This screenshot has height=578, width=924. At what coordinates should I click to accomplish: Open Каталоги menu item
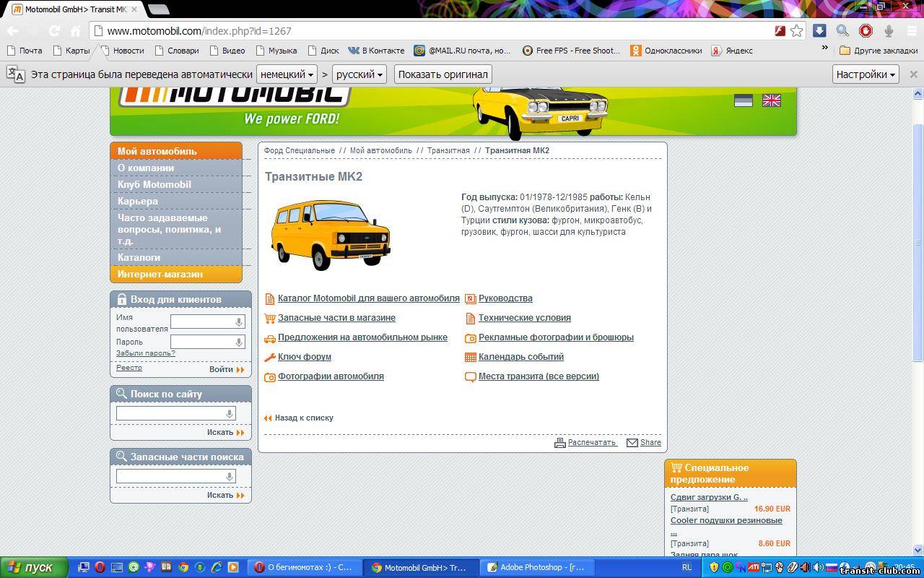[176, 257]
